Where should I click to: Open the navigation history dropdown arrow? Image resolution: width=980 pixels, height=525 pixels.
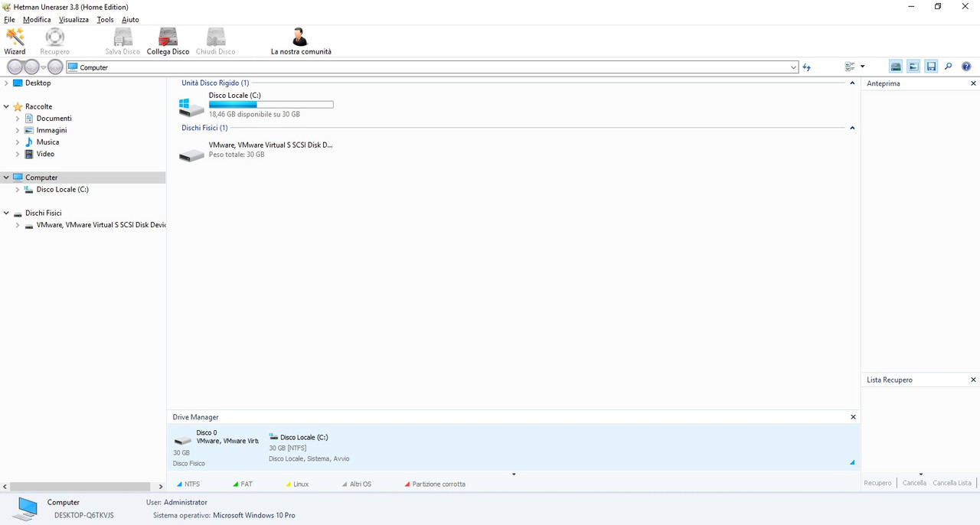[x=44, y=67]
